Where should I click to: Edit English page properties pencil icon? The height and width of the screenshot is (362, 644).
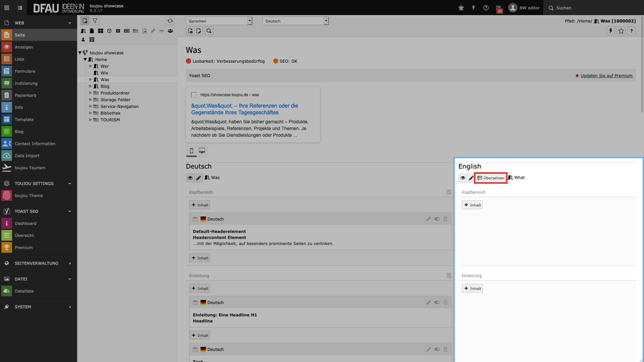click(471, 178)
